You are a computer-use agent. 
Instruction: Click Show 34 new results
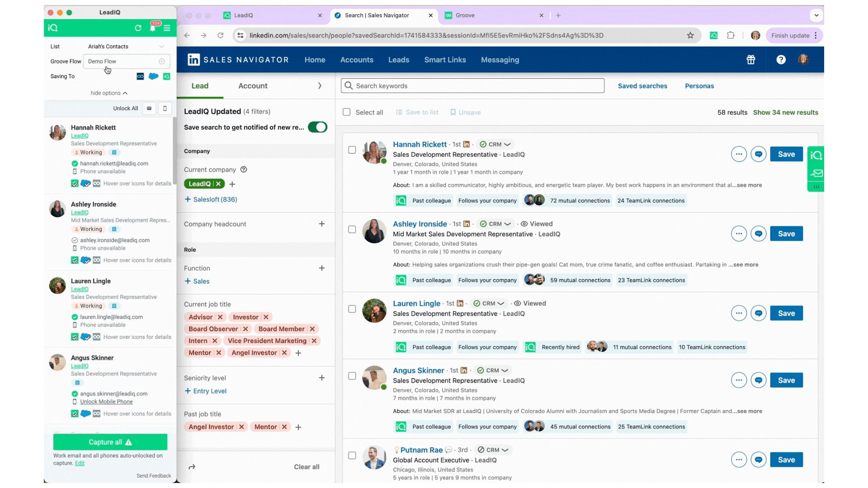click(x=786, y=113)
